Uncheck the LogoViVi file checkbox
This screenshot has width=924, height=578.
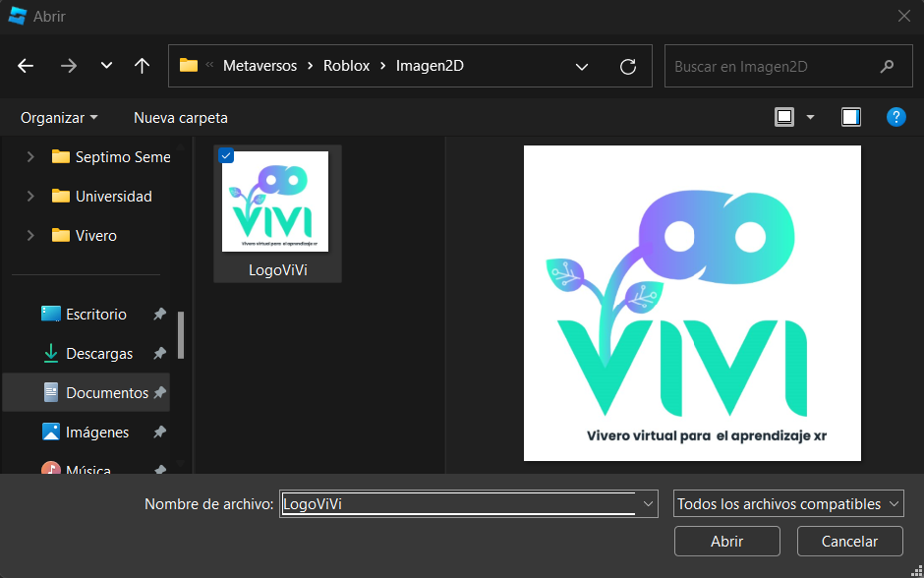[227, 155]
